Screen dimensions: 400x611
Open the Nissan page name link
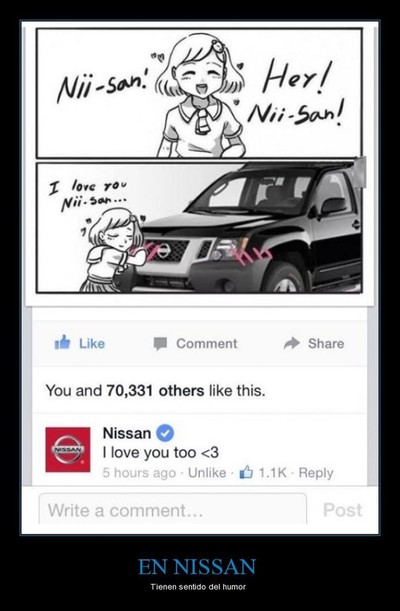tap(127, 433)
